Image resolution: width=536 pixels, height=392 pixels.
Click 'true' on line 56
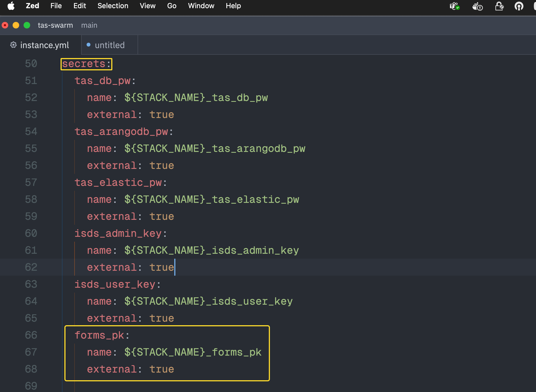pyautogui.click(x=162, y=166)
